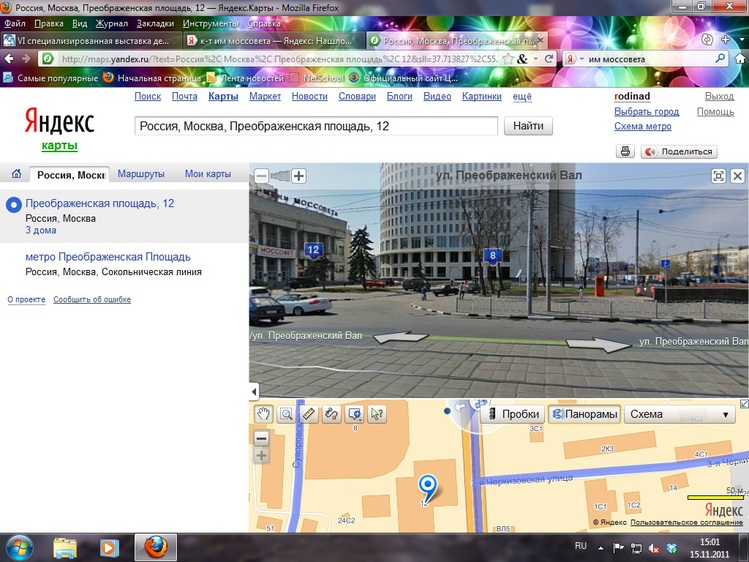Open the Схема метро link

(642, 126)
